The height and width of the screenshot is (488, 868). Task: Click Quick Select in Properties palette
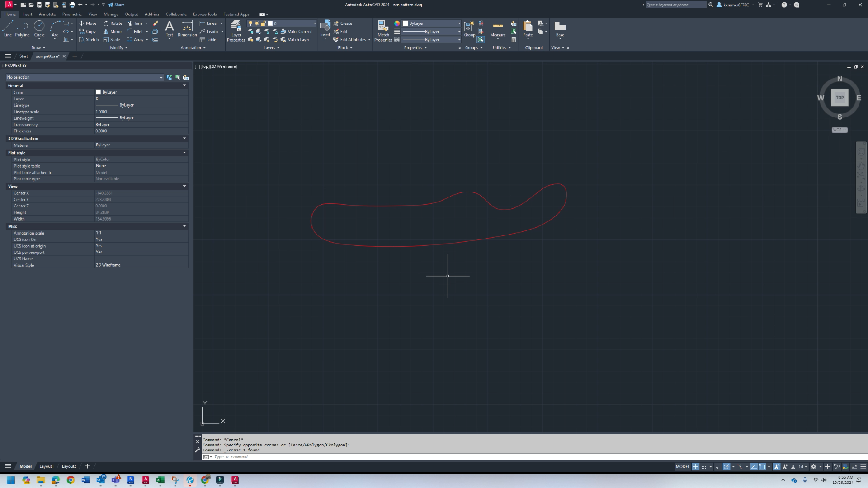(x=186, y=77)
